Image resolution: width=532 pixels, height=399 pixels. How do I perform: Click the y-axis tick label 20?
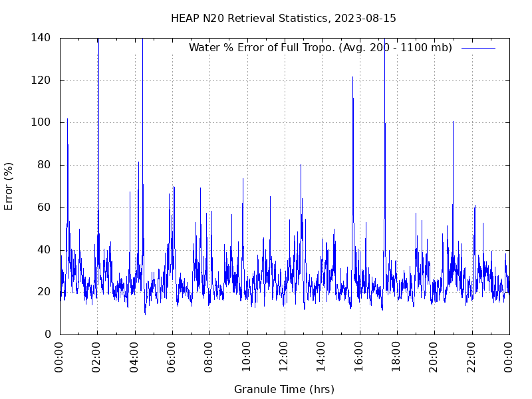[44, 292]
